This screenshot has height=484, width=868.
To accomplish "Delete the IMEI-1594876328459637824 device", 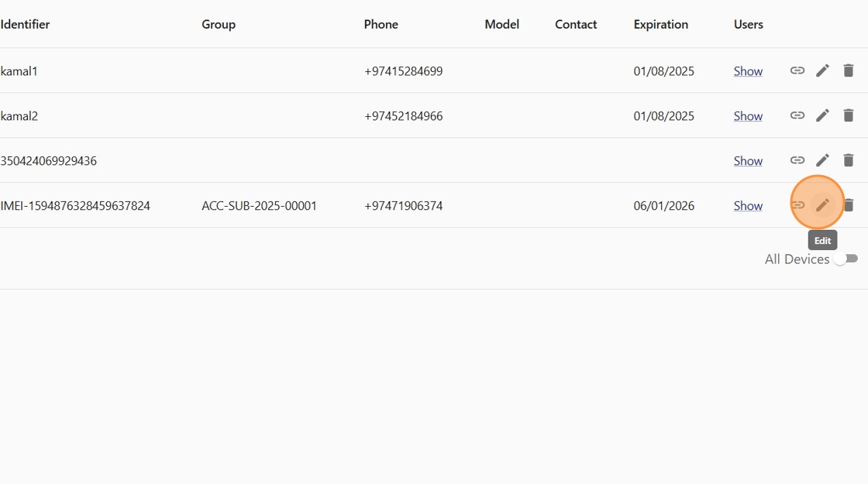I will pyautogui.click(x=849, y=205).
